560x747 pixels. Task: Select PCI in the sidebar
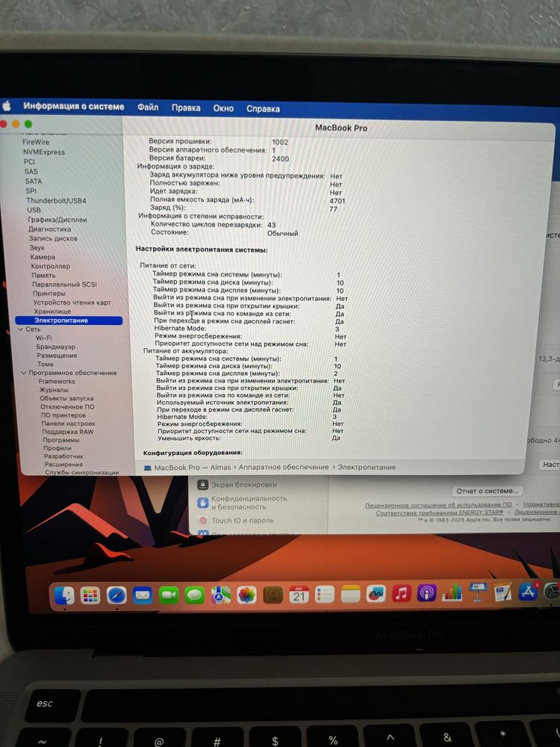click(x=30, y=161)
